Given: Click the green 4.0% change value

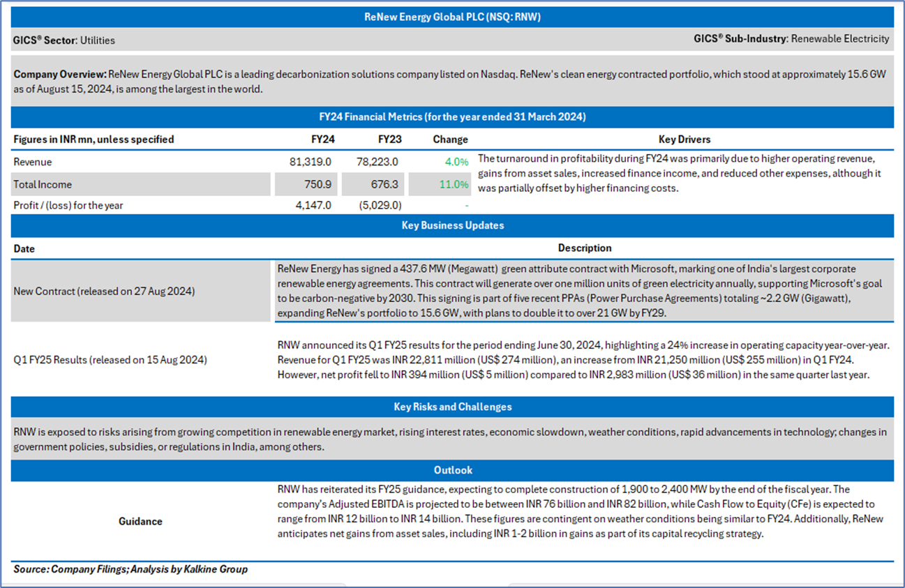Looking at the screenshot, I should coord(456,162).
